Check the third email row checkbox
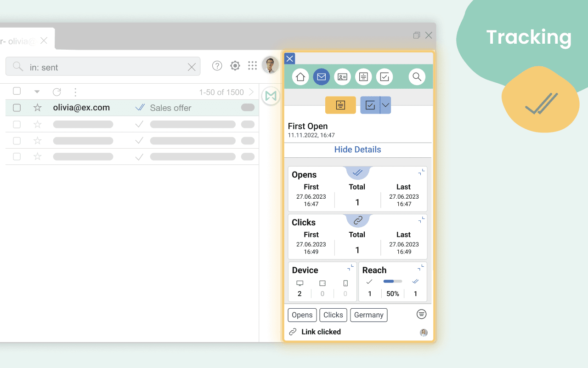 point(17,140)
